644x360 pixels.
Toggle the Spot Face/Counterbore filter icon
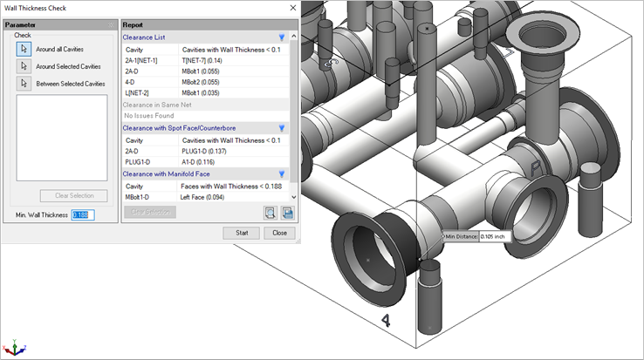281,128
